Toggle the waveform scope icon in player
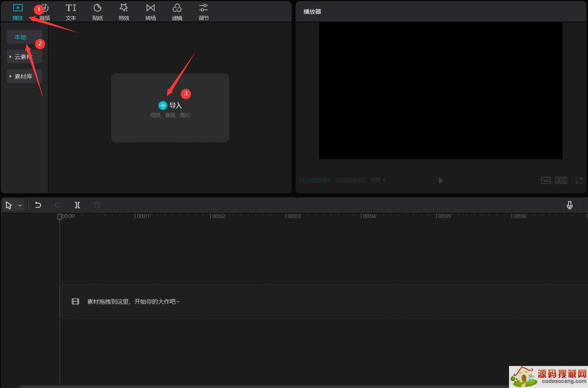This screenshot has height=388, width=588. click(x=546, y=180)
